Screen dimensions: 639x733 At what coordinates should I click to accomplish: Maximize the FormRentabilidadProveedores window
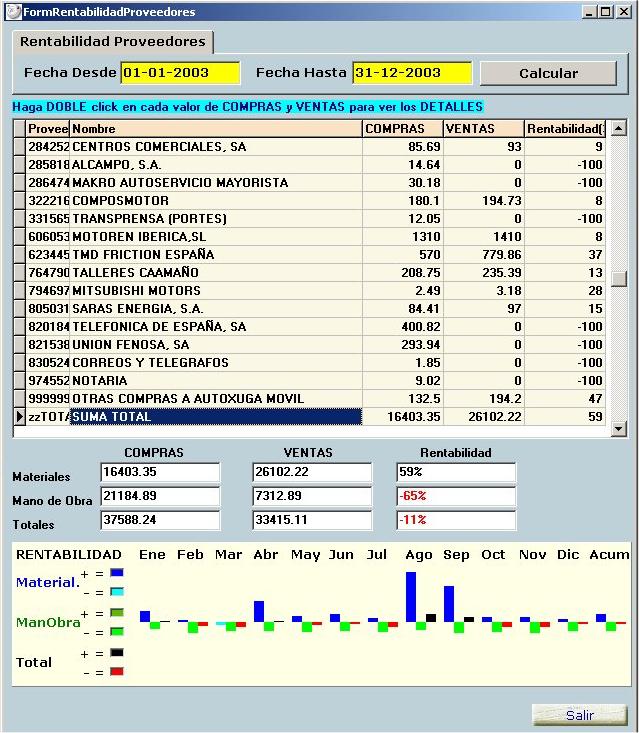point(606,12)
